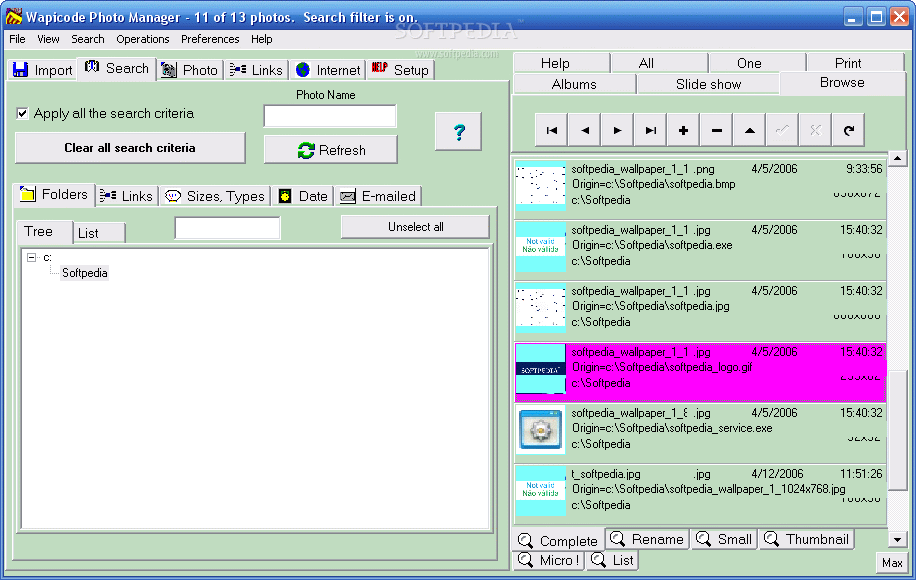Open the Print tab
The image size is (916, 580).
pos(855,63)
